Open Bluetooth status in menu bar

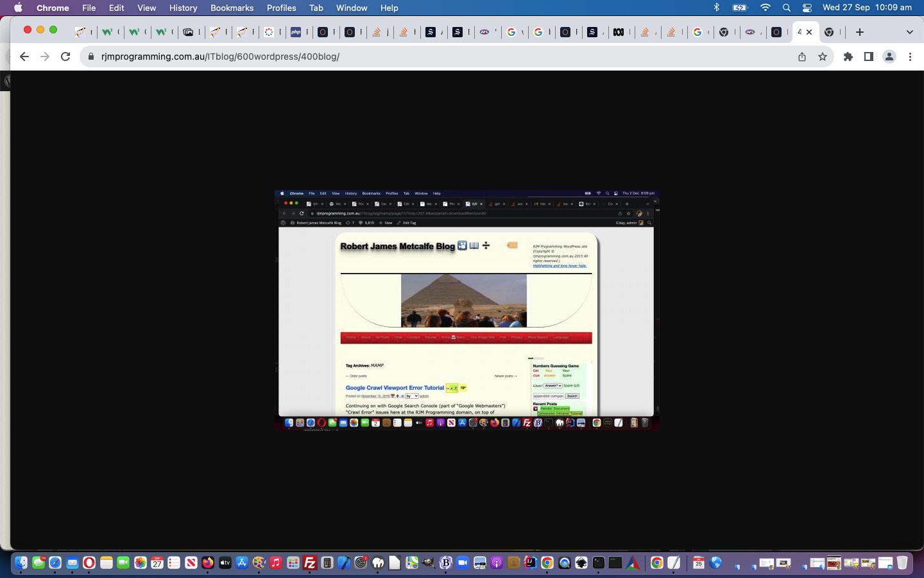click(x=717, y=8)
